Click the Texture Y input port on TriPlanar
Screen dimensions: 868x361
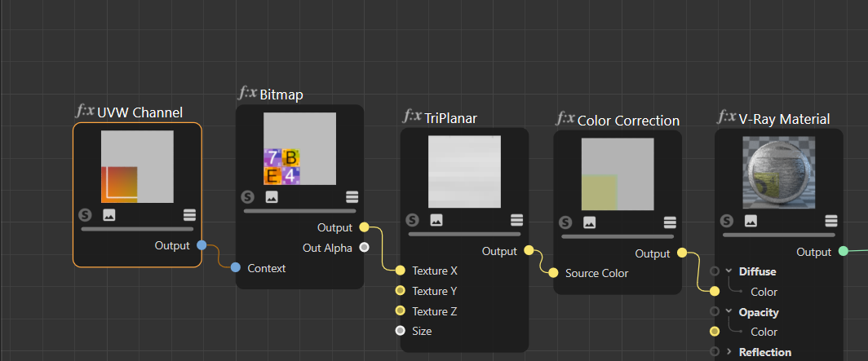click(x=401, y=291)
